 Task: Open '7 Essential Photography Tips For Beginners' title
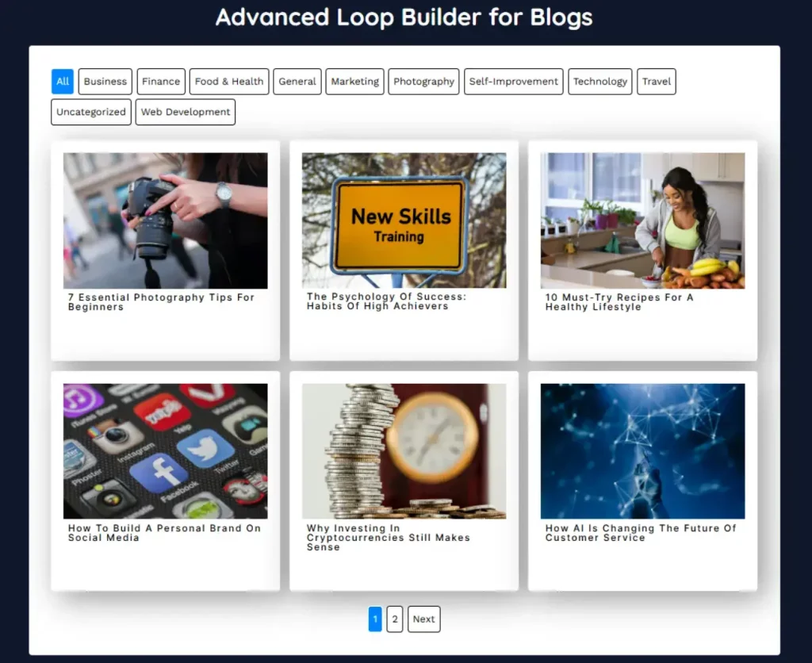click(161, 302)
